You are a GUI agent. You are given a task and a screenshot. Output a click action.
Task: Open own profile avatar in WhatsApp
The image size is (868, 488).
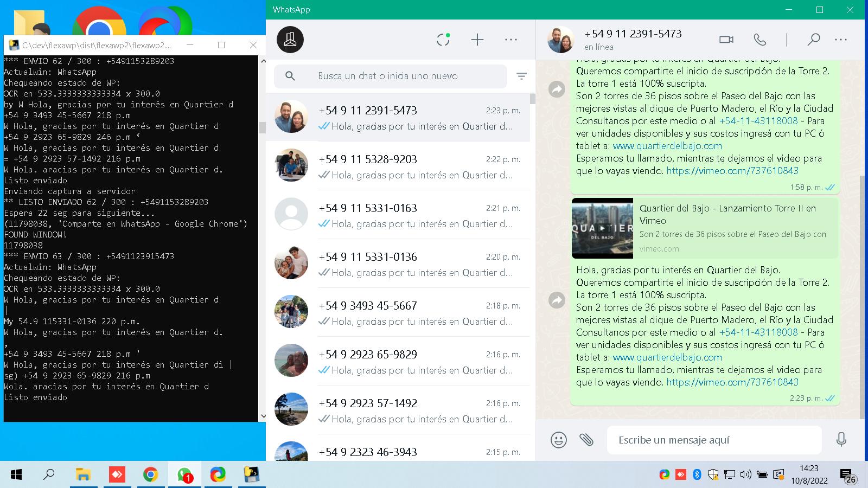[x=290, y=40]
